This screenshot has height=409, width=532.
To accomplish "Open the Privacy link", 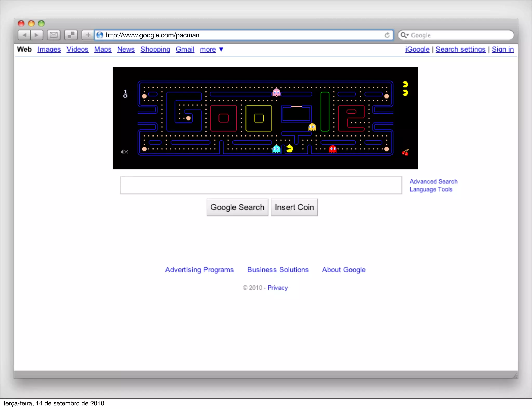I will (x=278, y=288).
